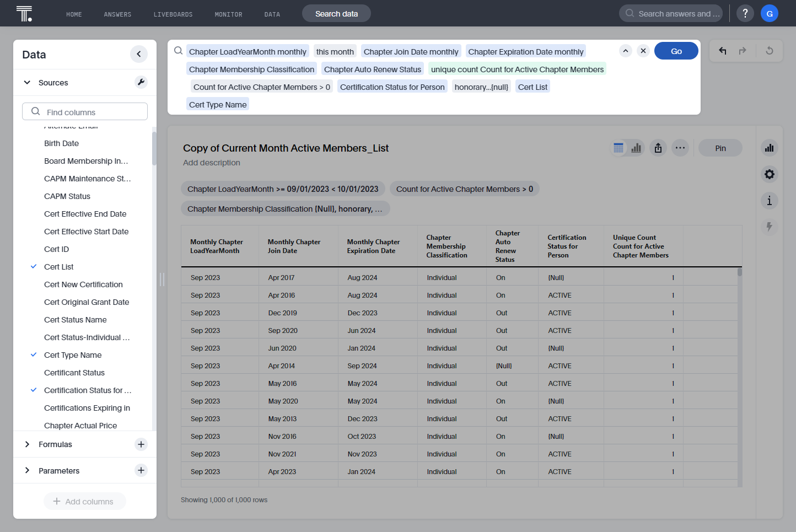Switch to table view icon
The image size is (796, 532).
[x=618, y=148]
